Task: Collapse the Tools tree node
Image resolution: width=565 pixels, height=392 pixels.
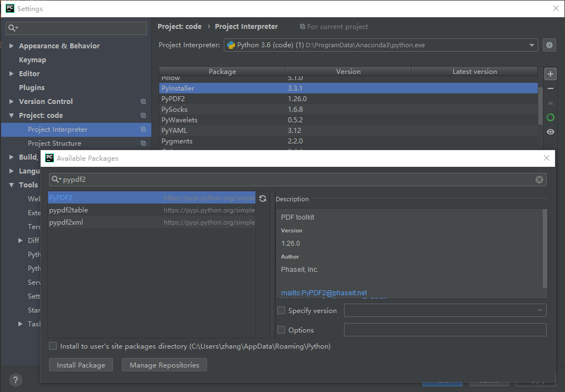Action: 11,185
